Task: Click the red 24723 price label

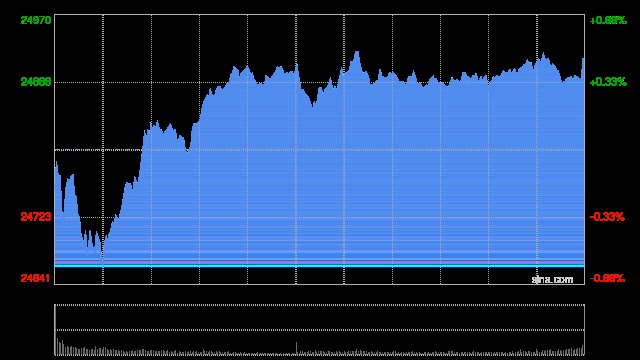Action: pos(36,217)
